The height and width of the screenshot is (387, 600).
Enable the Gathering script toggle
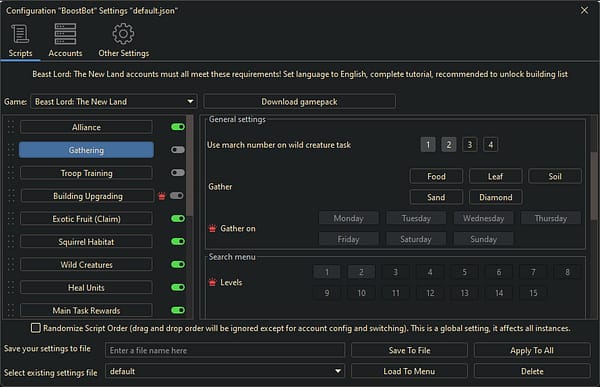coord(178,150)
